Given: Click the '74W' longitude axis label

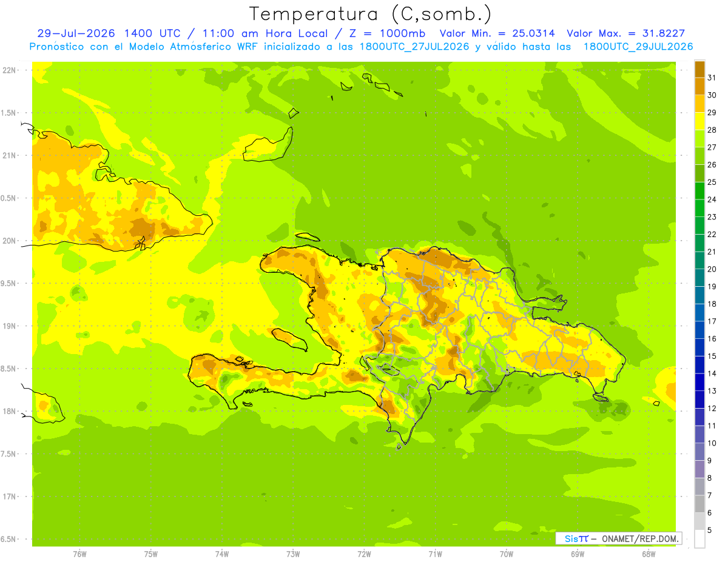Looking at the screenshot, I should click(x=222, y=555).
